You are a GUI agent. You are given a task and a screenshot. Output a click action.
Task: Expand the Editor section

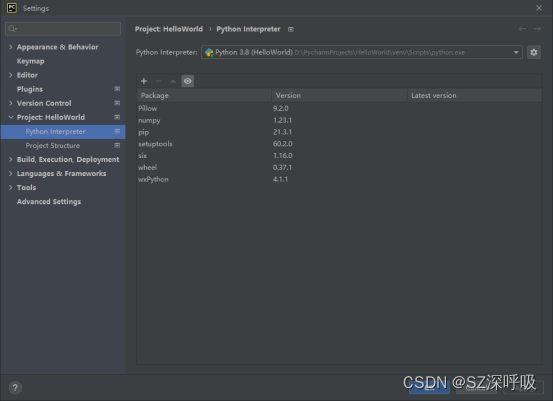tap(11, 75)
